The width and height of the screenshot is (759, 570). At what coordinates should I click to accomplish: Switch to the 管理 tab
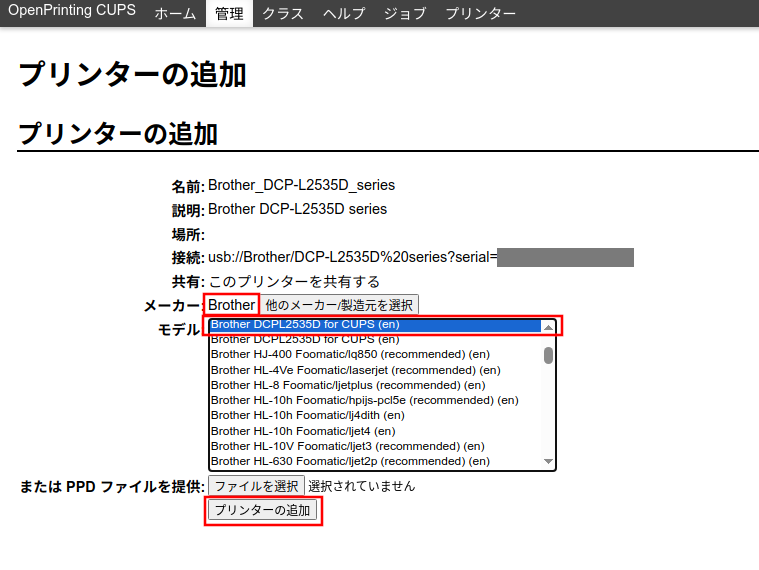pyautogui.click(x=229, y=13)
